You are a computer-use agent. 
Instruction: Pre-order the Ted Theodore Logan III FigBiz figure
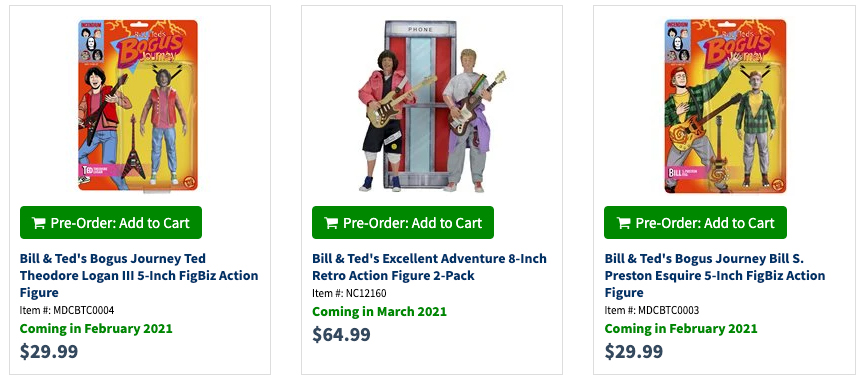111,223
